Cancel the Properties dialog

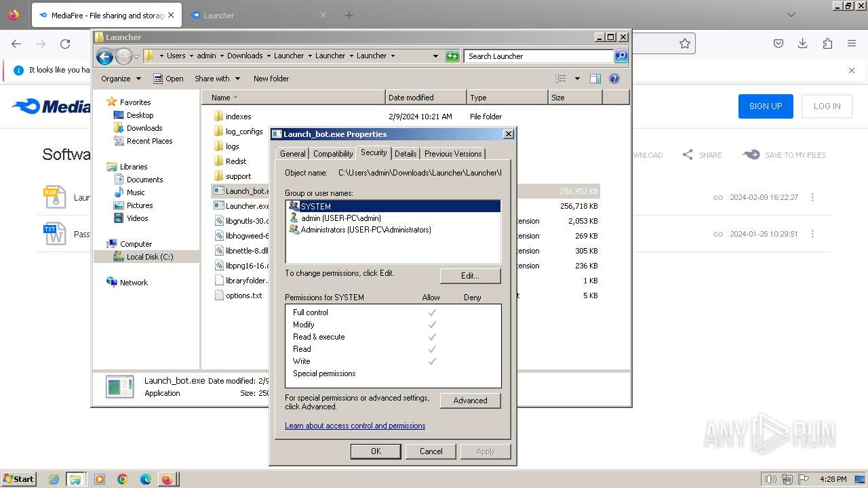(431, 451)
